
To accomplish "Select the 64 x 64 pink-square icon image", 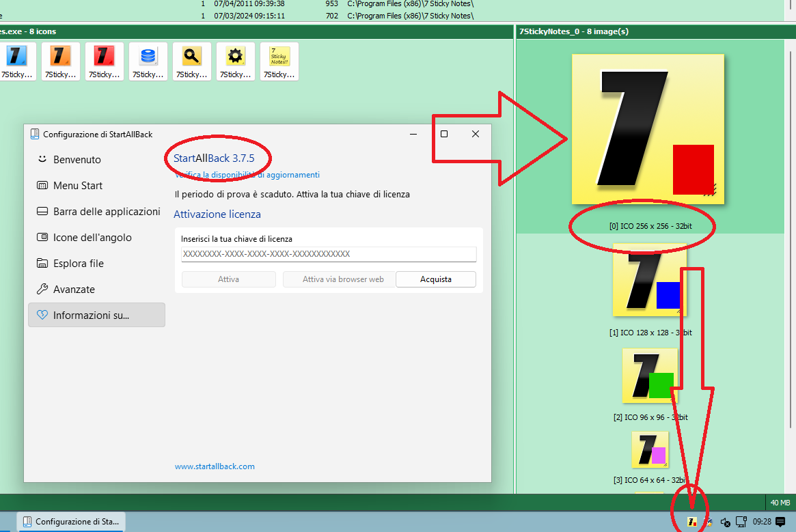I will pyautogui.click(x=650, y=449).
